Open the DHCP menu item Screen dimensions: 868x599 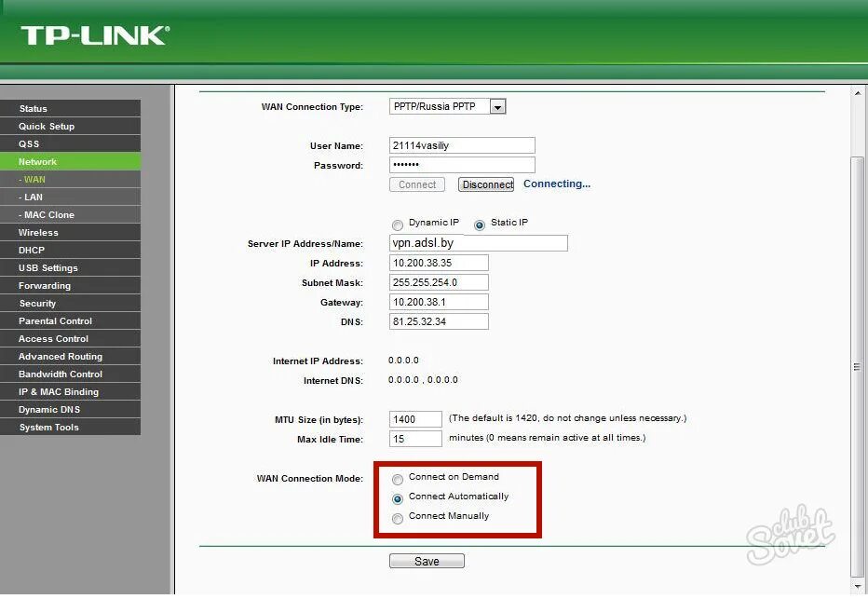pos(70,251)
